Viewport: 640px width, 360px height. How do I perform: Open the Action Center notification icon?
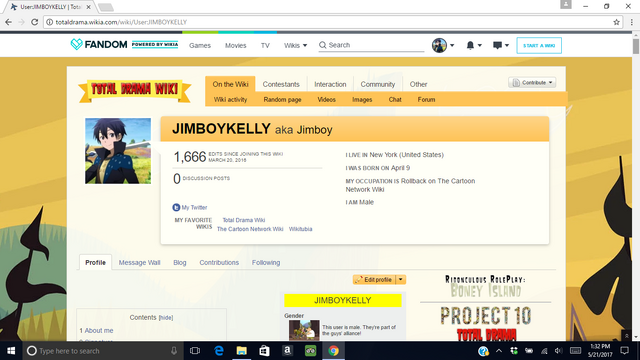tap(624, 351)
